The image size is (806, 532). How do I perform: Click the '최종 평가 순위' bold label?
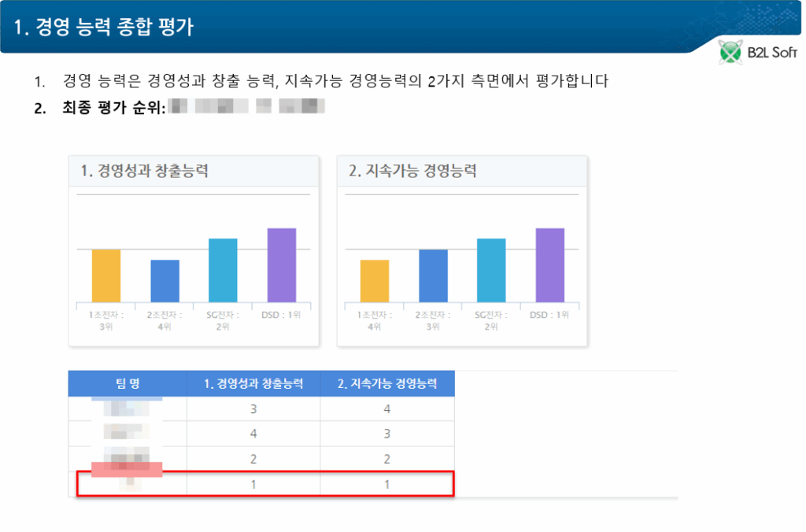click(x=113, y=107)
